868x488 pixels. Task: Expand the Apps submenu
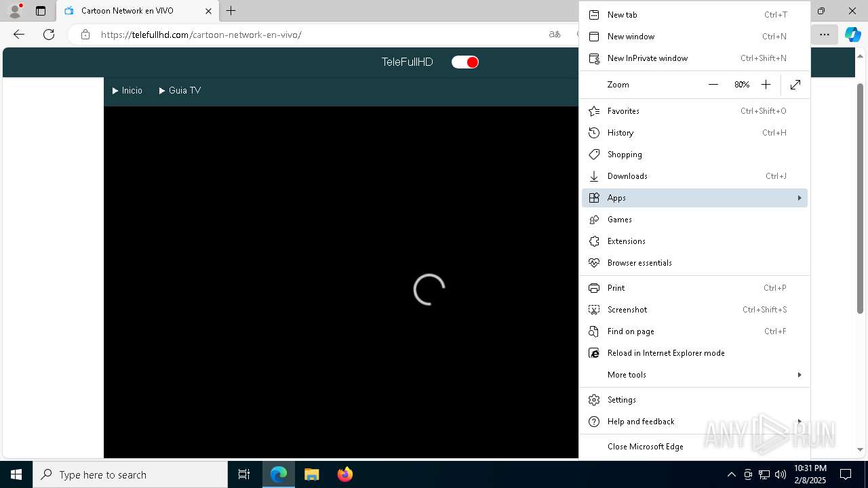coord(694,198)
